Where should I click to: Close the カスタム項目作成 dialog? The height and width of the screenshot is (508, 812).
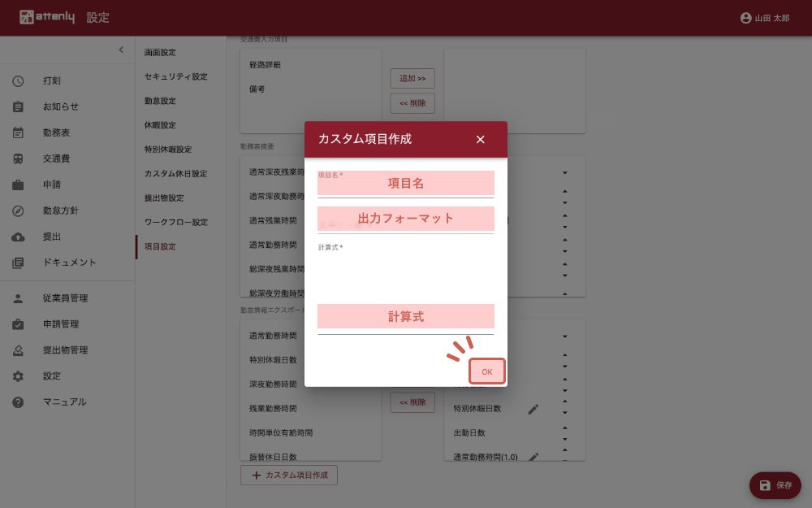click(480, 140)
